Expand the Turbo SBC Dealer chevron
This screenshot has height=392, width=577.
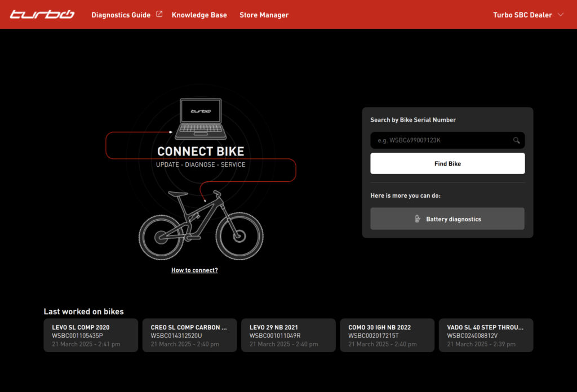561,15
